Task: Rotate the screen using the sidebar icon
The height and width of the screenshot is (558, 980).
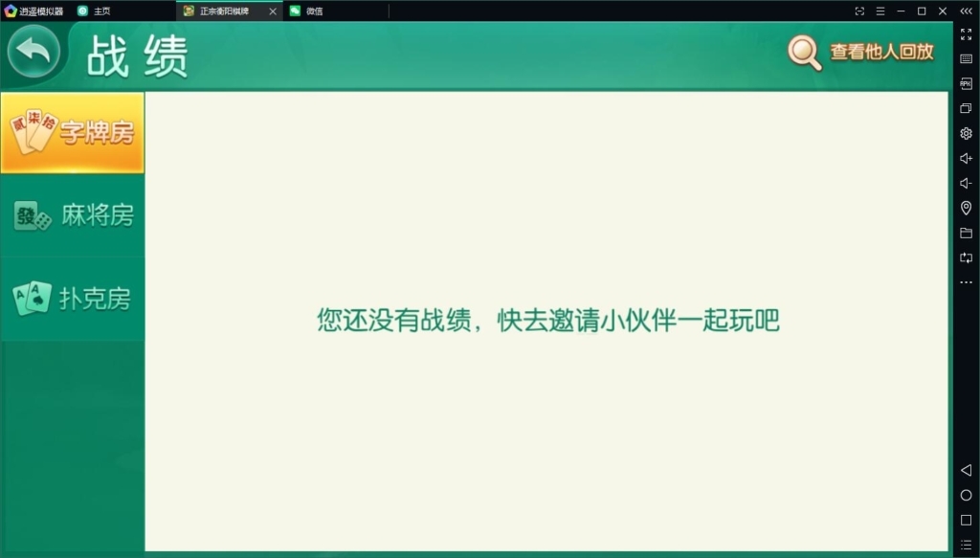Action: pos(966,257)
